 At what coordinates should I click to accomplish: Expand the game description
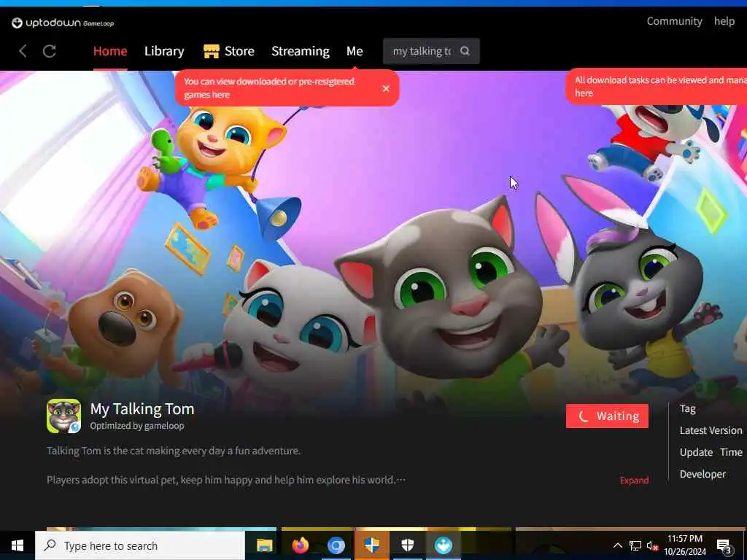click(x=634, y=480)
